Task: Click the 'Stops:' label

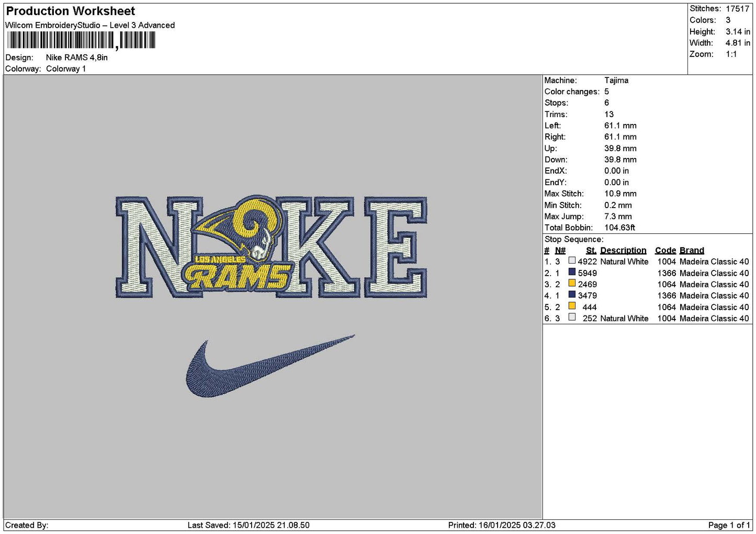Action: point(556,103)
